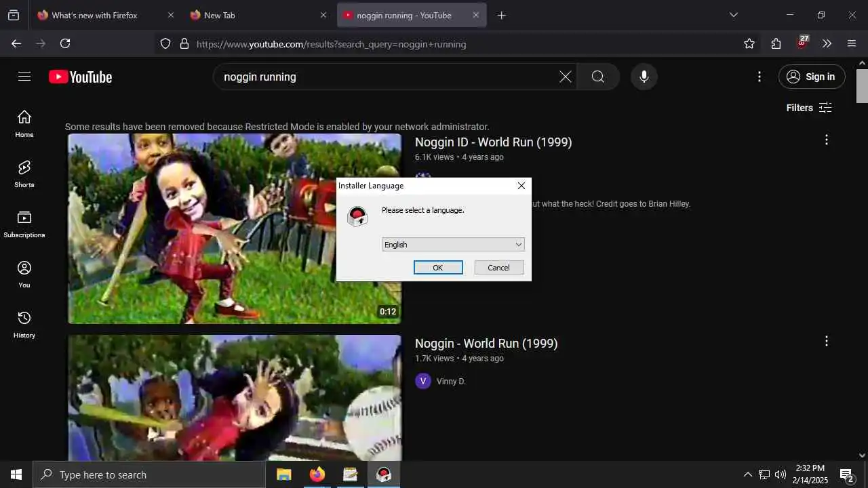Show hidden system tray icons
868x488 pixels.
point(747,474)
